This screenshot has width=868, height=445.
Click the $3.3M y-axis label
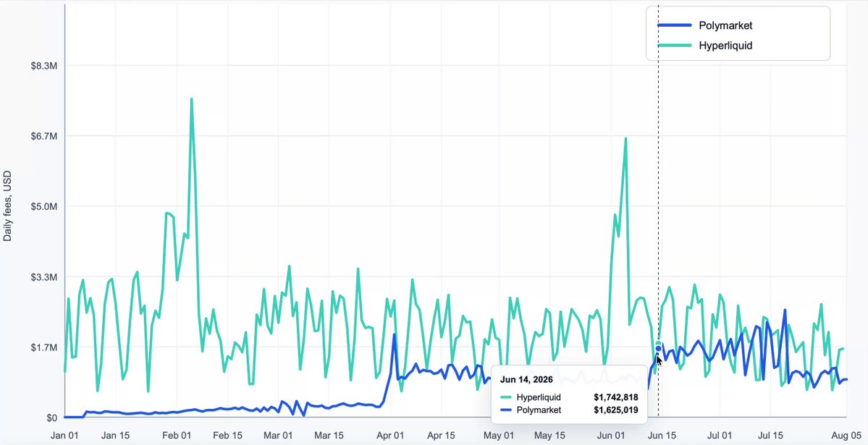[43, 276]
